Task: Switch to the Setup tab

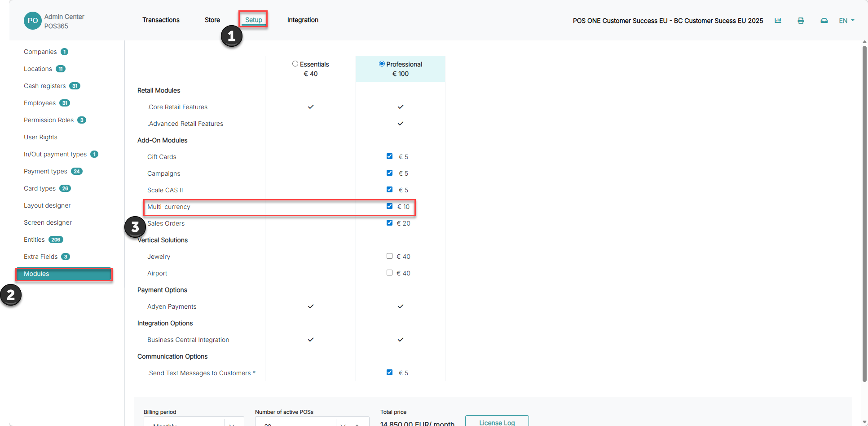Action: (x=254, y=20)
